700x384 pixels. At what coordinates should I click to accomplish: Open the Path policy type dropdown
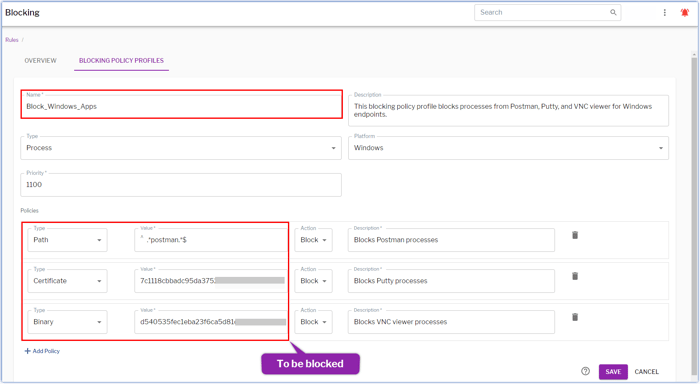(67, 240)
